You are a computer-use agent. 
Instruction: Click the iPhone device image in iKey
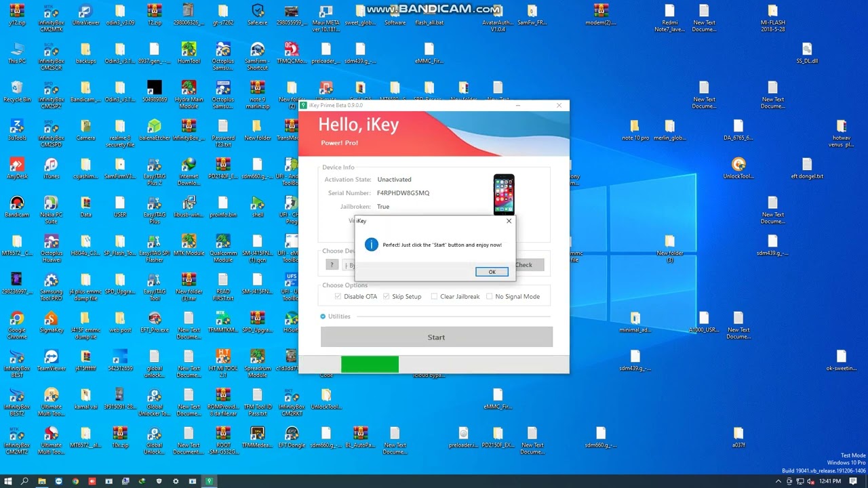[504, 194]
